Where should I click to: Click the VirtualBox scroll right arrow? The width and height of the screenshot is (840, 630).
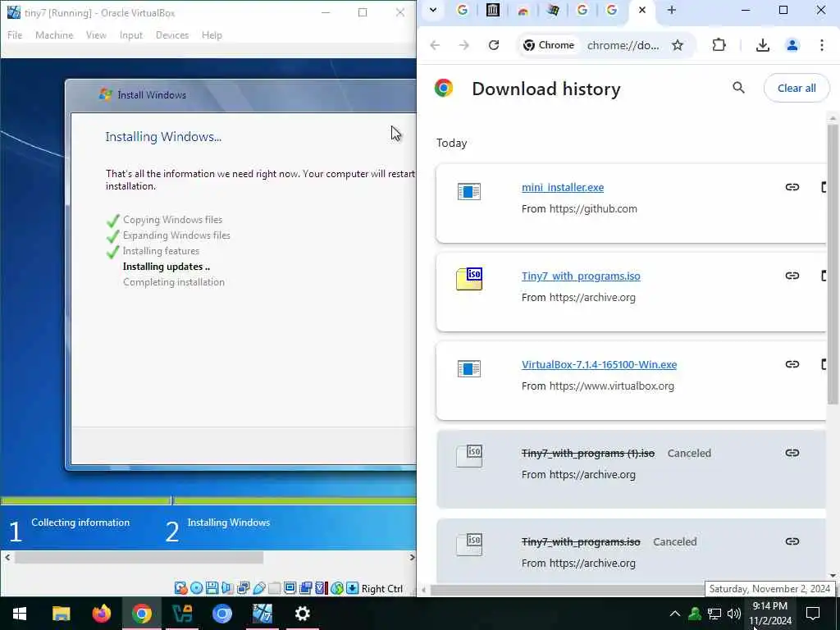point(412,557)
